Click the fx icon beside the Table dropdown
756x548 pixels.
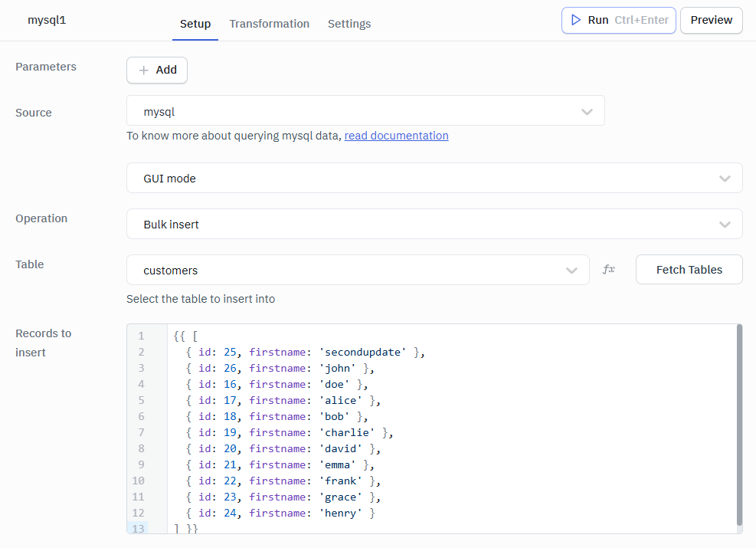(608, 269)
